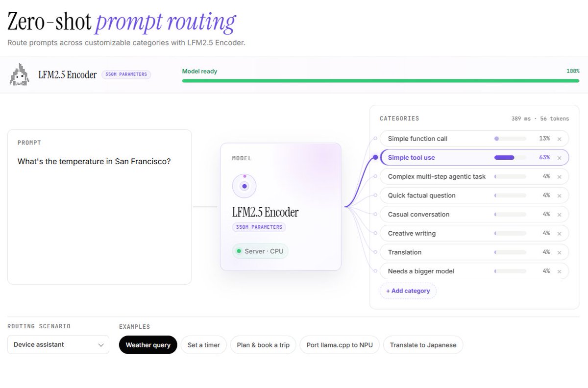
Task: Click the 389 ms · 56 tokens stat
Action: pos(540,119)
